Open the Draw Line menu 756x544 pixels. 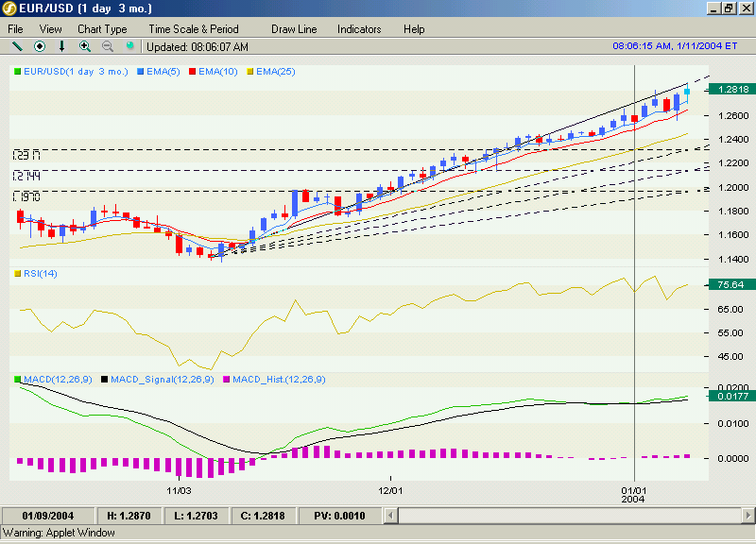pos(294,29)
